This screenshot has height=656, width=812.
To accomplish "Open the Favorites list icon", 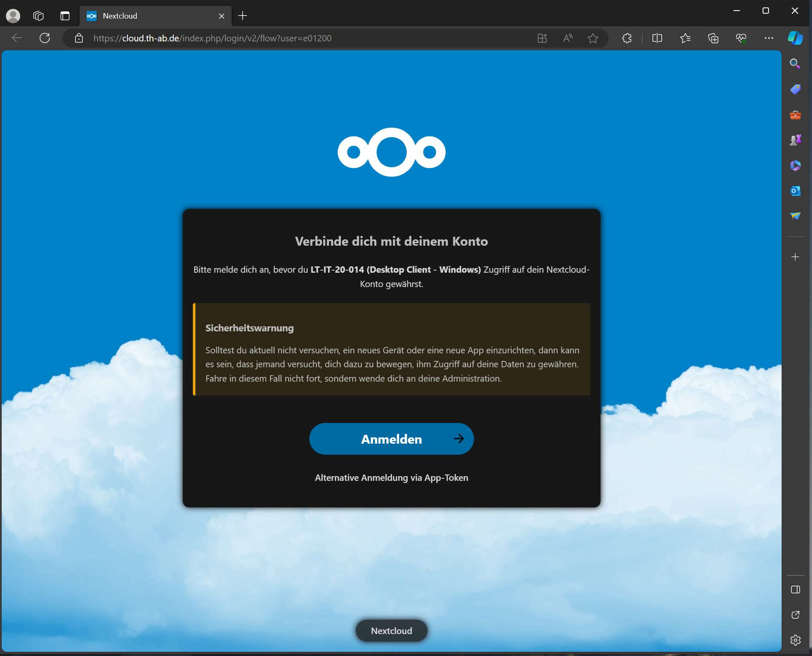I will pos(685,38).
